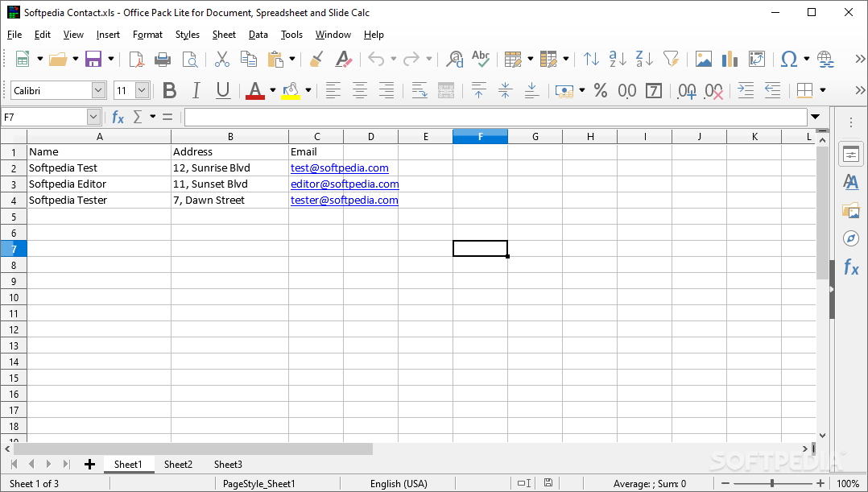Open the test@softpedia.com link
868x492 pixels.
(x=339, y=167)
